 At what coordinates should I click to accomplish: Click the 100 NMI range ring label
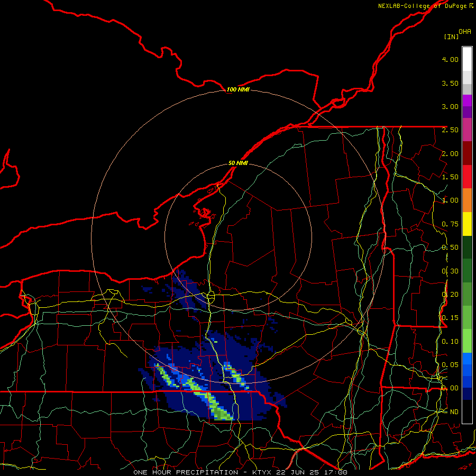click(x=238, y=89)
